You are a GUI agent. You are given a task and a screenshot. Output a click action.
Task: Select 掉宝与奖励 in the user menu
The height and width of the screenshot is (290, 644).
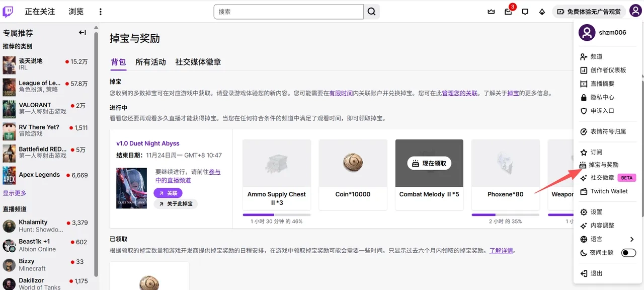tap(603, 165)
